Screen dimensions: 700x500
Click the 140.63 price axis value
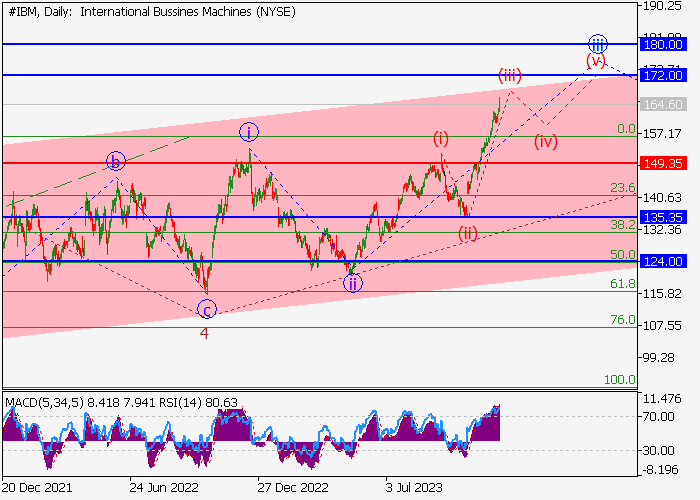tap(662, 197)
